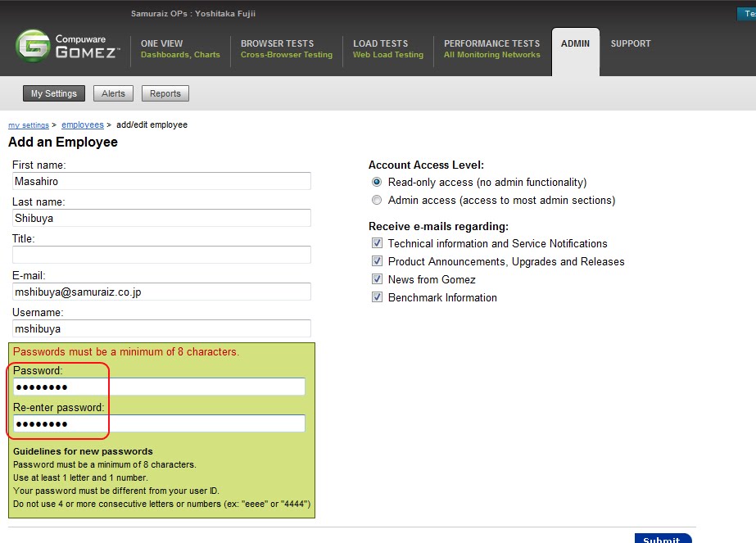Screen dimensions: 756x543
Task: Open the LOAD TESTS tab
Action: 388,48
